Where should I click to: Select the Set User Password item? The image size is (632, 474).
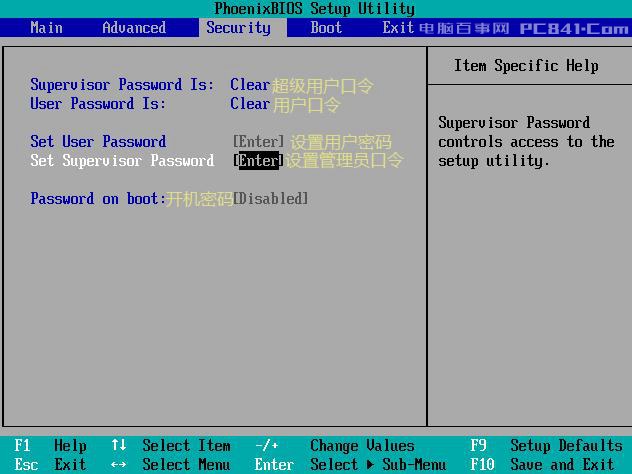tap(98, 142)
